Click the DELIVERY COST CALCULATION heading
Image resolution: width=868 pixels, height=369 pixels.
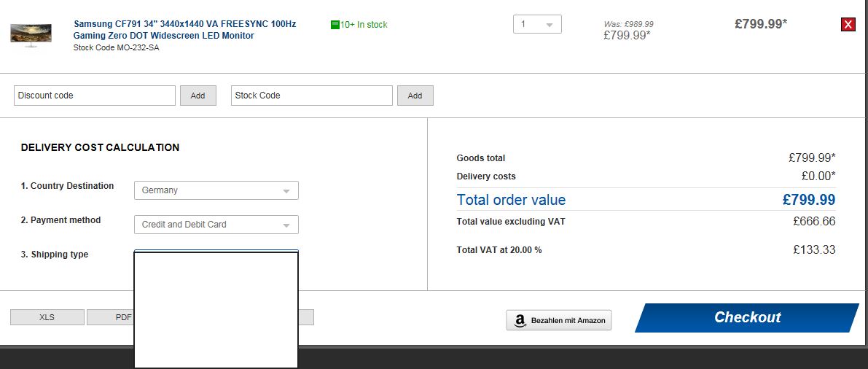click(100, 147)
